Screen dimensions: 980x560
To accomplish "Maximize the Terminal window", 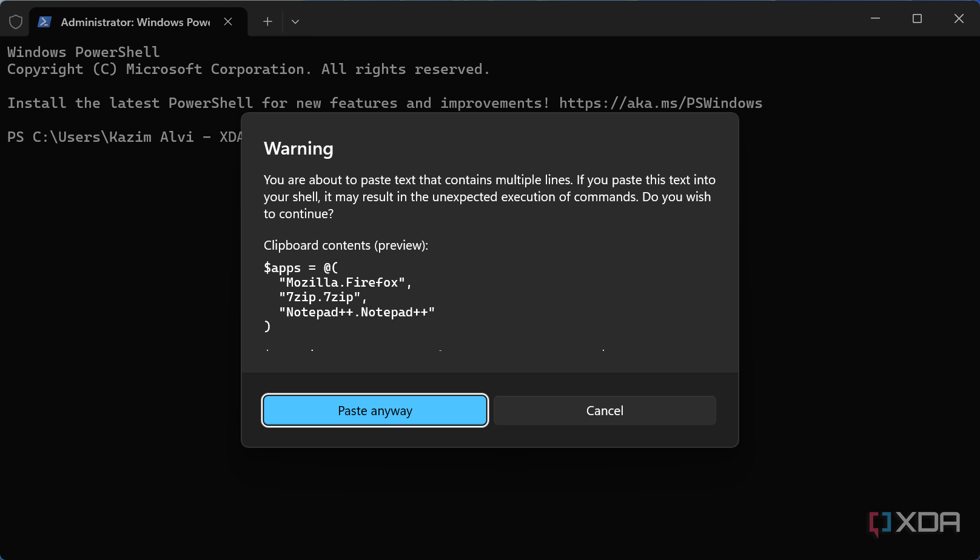I will 917,19.
